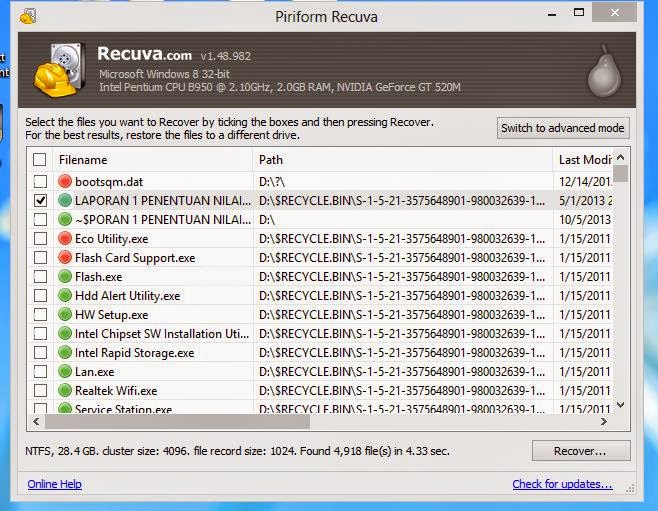Click the D:\?\ path of bootsqm.dat
Image resolution: width=658 pixels, height=511 pixels.
(x=272, y=182)
